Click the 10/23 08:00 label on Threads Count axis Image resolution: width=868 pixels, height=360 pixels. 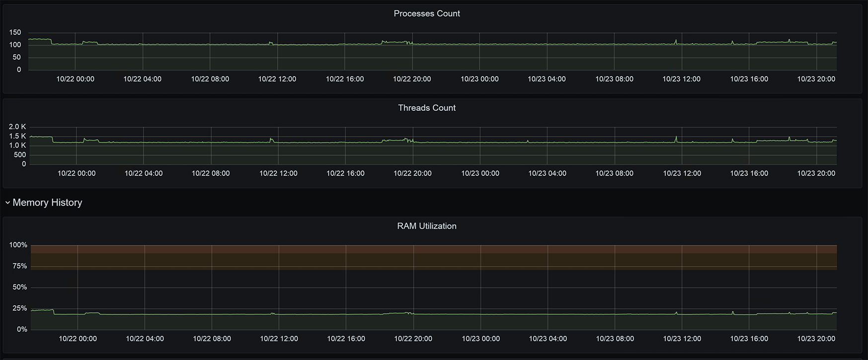[614, 173]
